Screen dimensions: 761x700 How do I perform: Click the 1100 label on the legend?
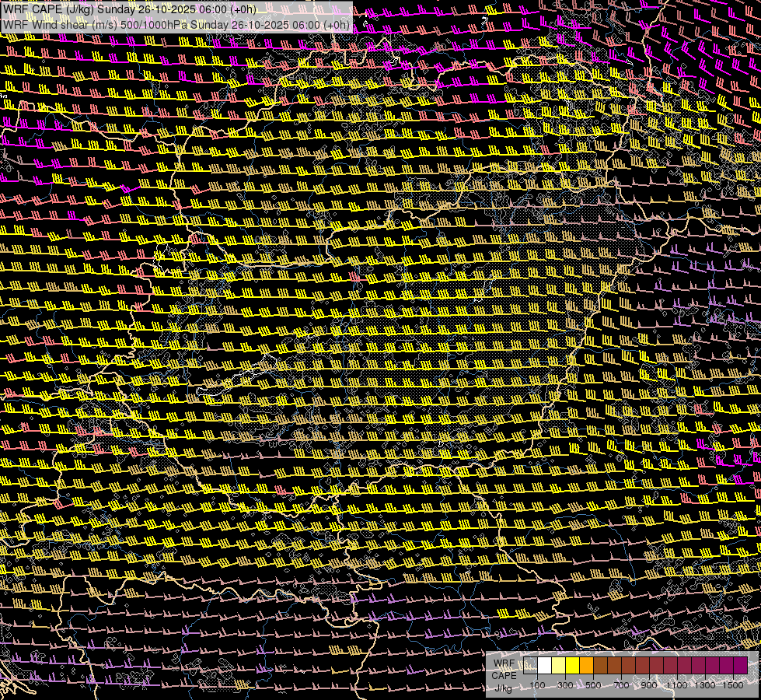coord(677,685)
